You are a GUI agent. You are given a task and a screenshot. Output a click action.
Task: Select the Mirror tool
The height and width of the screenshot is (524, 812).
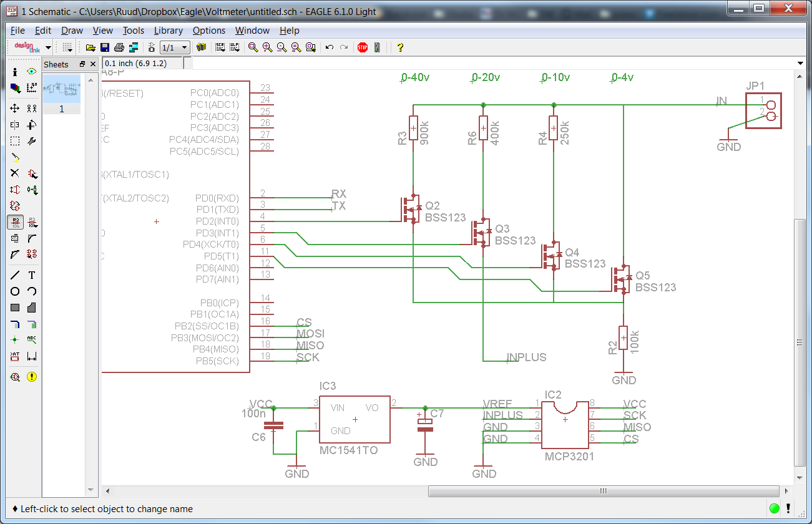14,124
